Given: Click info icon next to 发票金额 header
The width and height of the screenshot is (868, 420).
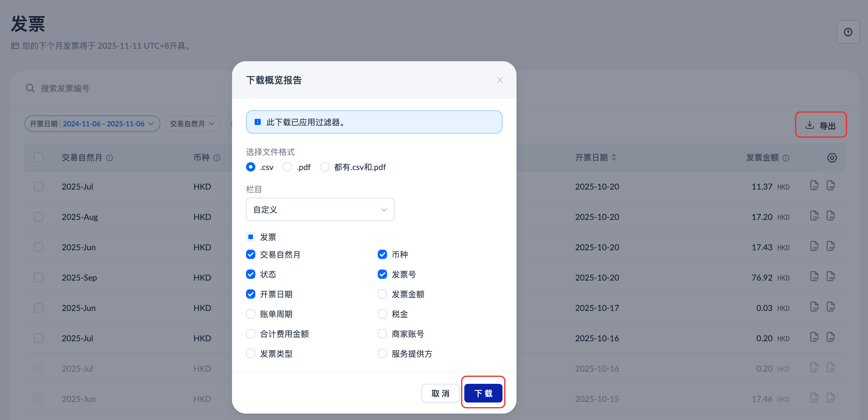Looking at the screenshot, I should 786,158.
